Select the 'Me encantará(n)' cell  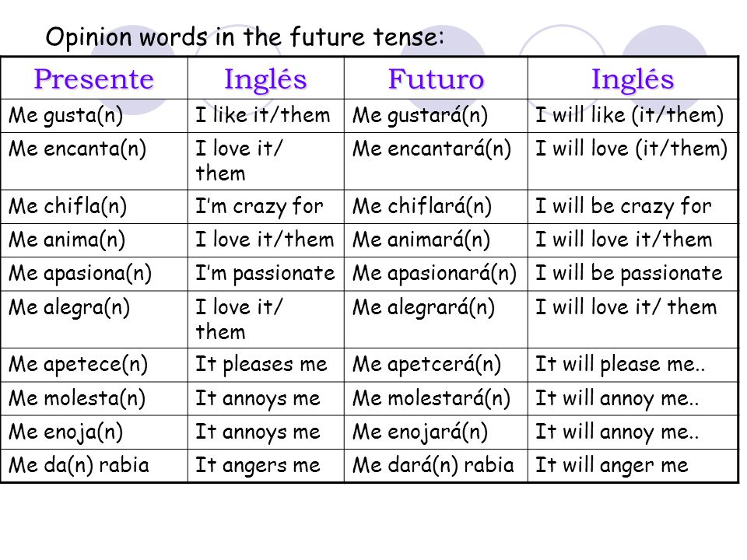tap(436, 161)
